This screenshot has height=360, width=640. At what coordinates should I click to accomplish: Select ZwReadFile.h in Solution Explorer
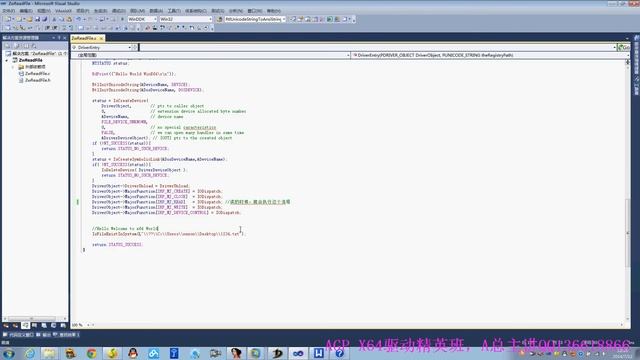click(x=38, y=80)
